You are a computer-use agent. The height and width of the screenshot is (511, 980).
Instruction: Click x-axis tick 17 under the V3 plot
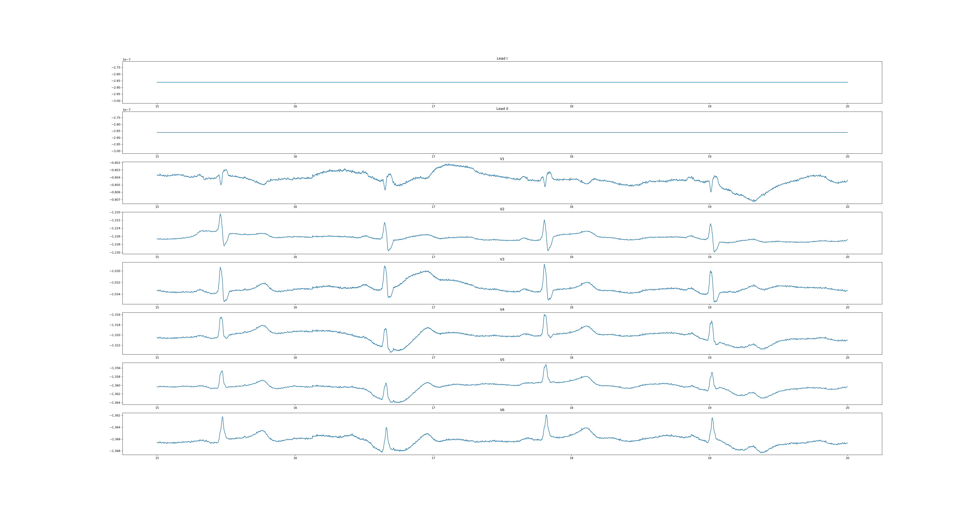(433, 307)
